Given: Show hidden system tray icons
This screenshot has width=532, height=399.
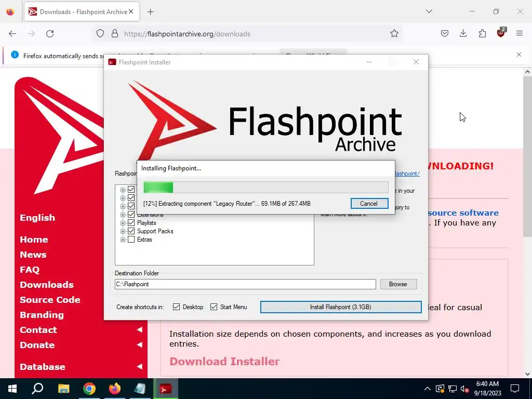Looking at the screenshot, I should click(428, 389).
